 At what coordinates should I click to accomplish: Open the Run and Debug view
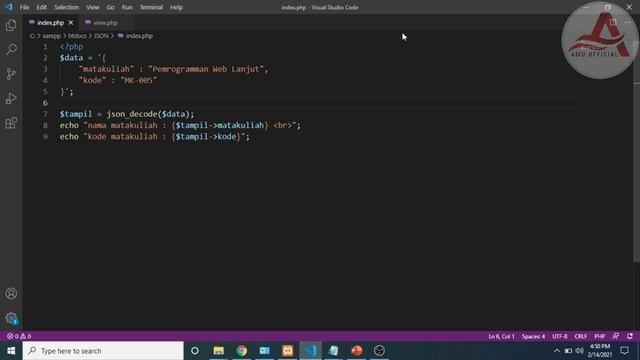point(11,98)
